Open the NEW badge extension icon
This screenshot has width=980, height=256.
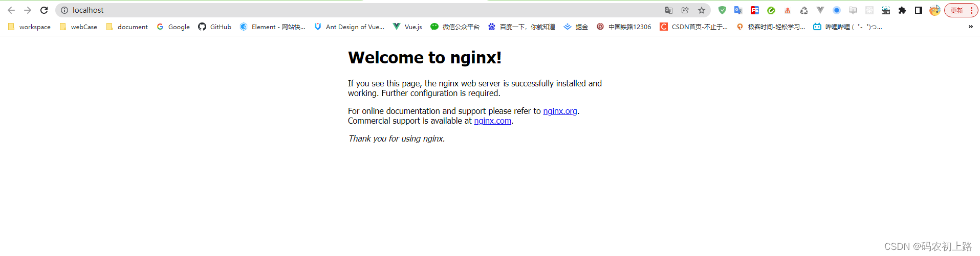point(886,10)
